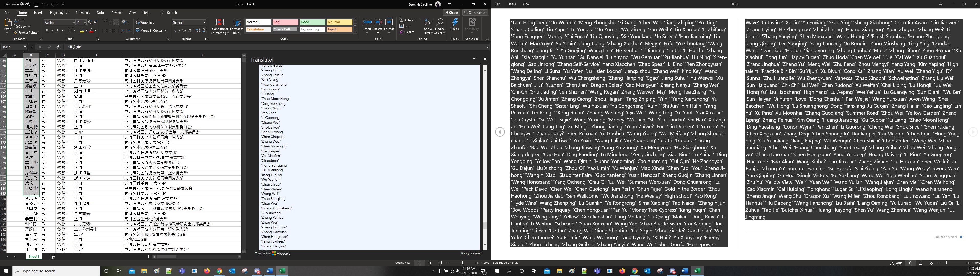Screen dimensions: 980x276
Task: Click the Search box in Excel ribbon
Action: coord(169,13)
